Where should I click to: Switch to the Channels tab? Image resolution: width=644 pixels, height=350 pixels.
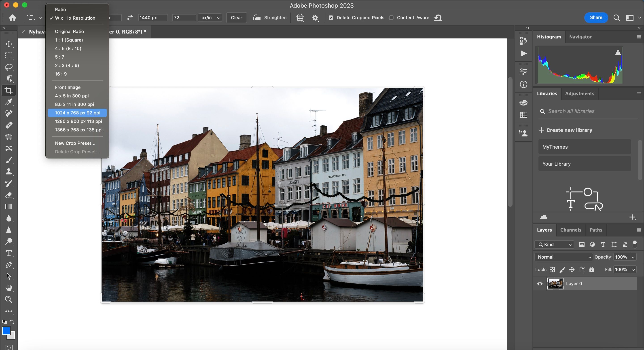[x=570, y=230]
